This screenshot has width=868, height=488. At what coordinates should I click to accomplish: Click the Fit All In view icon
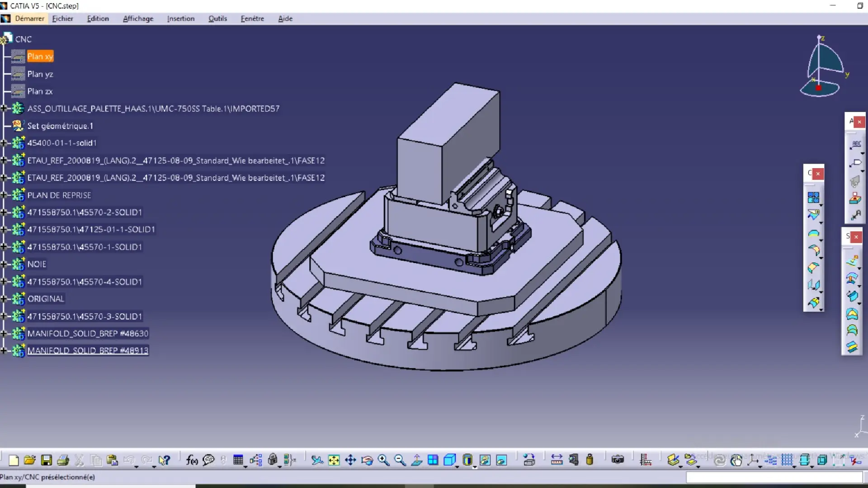pos(334,460)
